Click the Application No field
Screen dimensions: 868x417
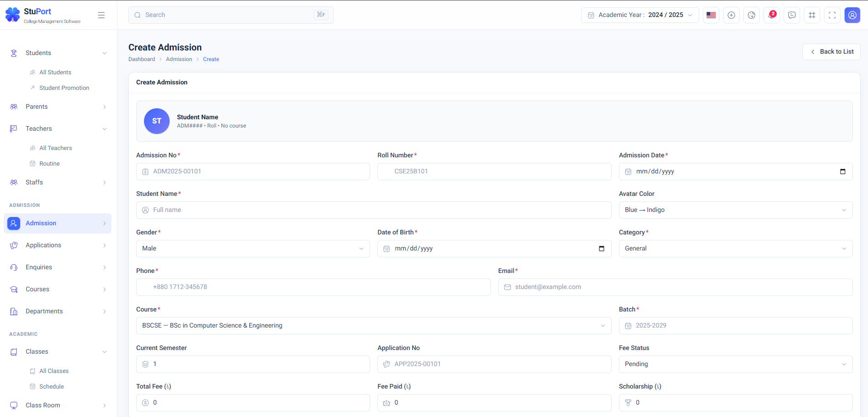tap(494, 364)
